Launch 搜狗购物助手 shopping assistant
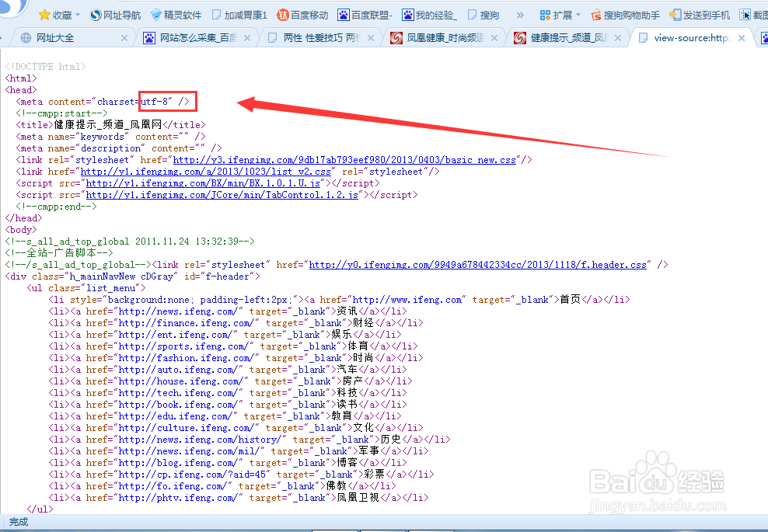Viewport: 768px width, 532px height. (626, 16)
